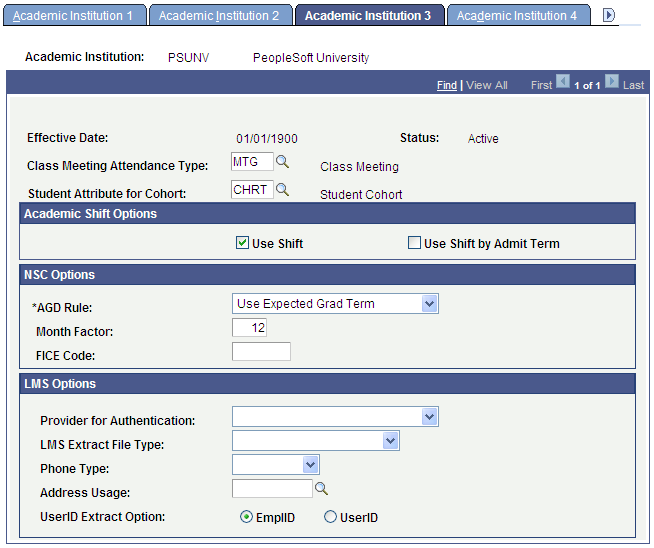The height and width of the screenshot is (548, 654).
Task: Go to next row arrow beside Last
Action: click(612, 81)
